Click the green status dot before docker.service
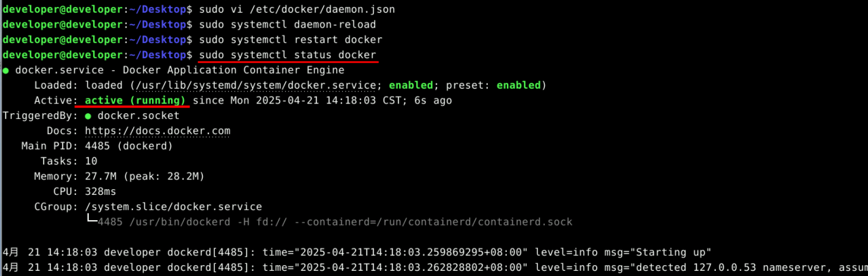The height and width of the screenshot is (276, 868). coord(6,70)
